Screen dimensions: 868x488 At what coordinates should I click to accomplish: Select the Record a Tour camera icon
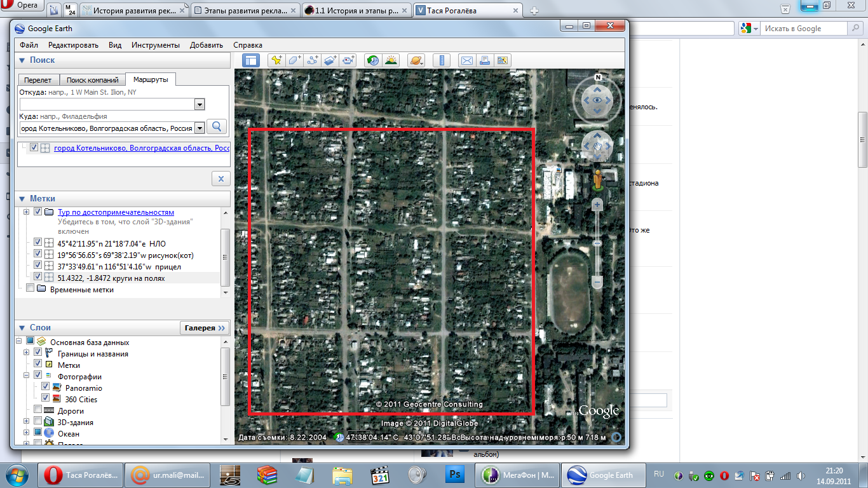click(x=348, y=60)
